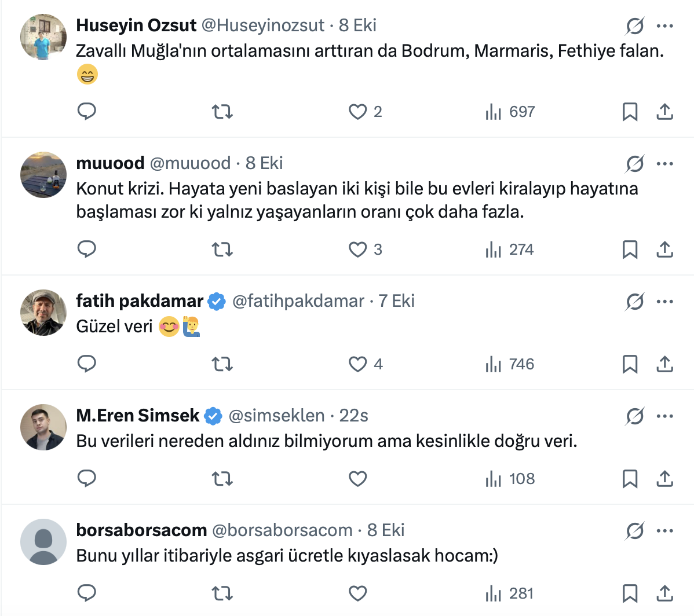Open the M.Eren Simsek profile name link

point(138,416)
